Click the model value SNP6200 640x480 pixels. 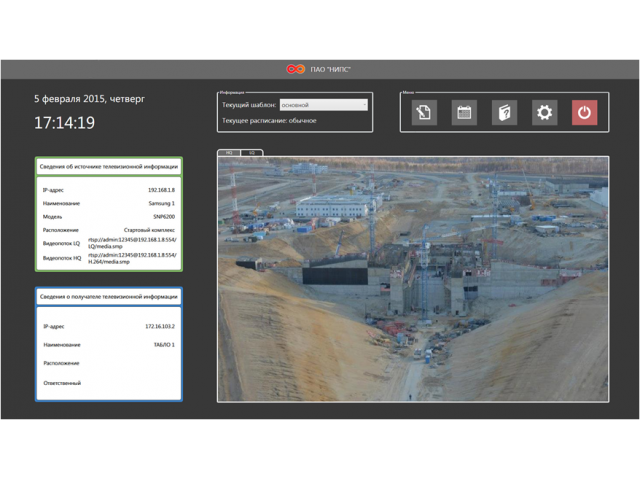163,216
